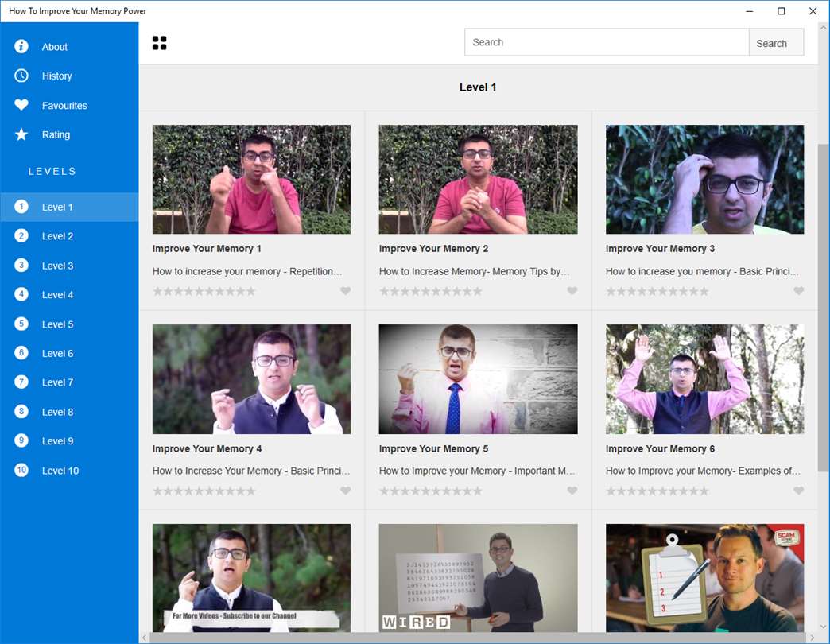Image resolution: width=830 pixels, height=644 pixels.
Task: Click the 'Improve Your Memory 4' title
Action: (x=207, y=448)
